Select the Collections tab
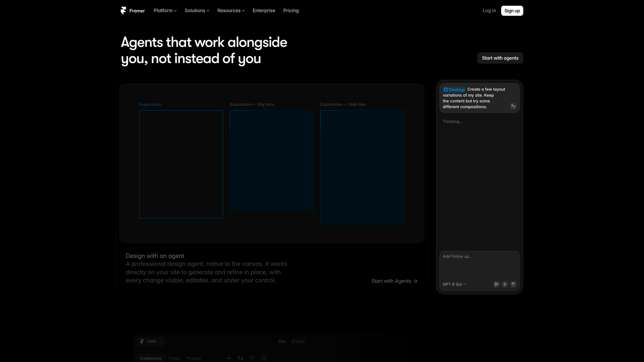644x362 pixels. click(x=151, y=358)
